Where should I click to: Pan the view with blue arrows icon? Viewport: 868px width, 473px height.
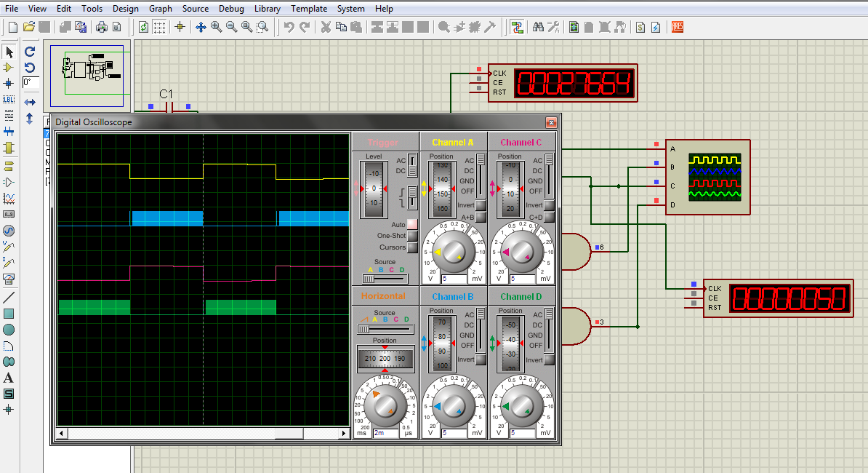201,27
